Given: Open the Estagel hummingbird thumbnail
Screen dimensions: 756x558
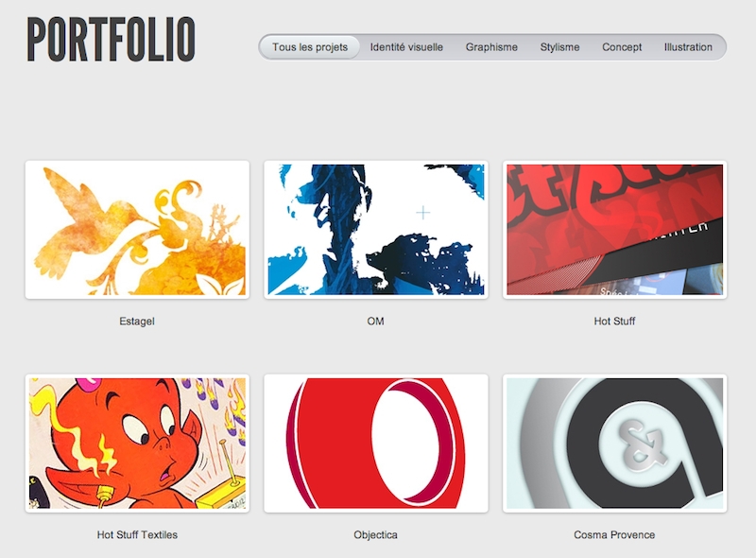Looking at the screenshot, I should pos(137,230).
